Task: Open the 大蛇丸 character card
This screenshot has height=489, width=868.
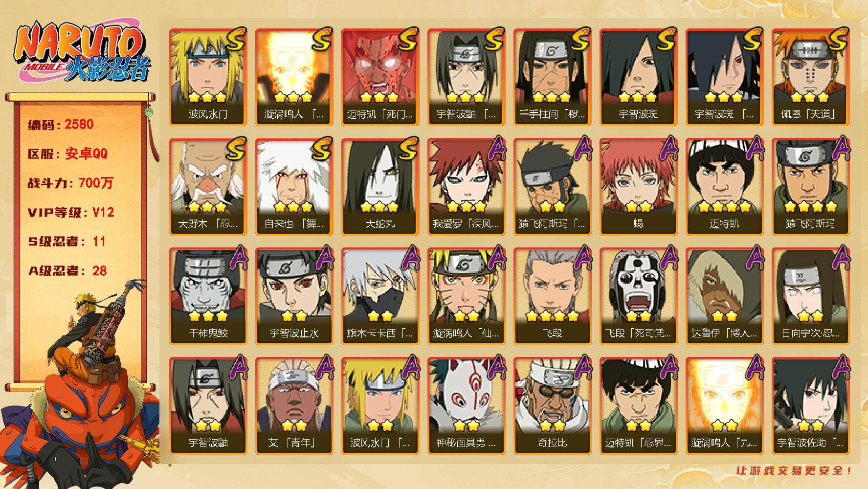Action: click(x=380, y=187)
